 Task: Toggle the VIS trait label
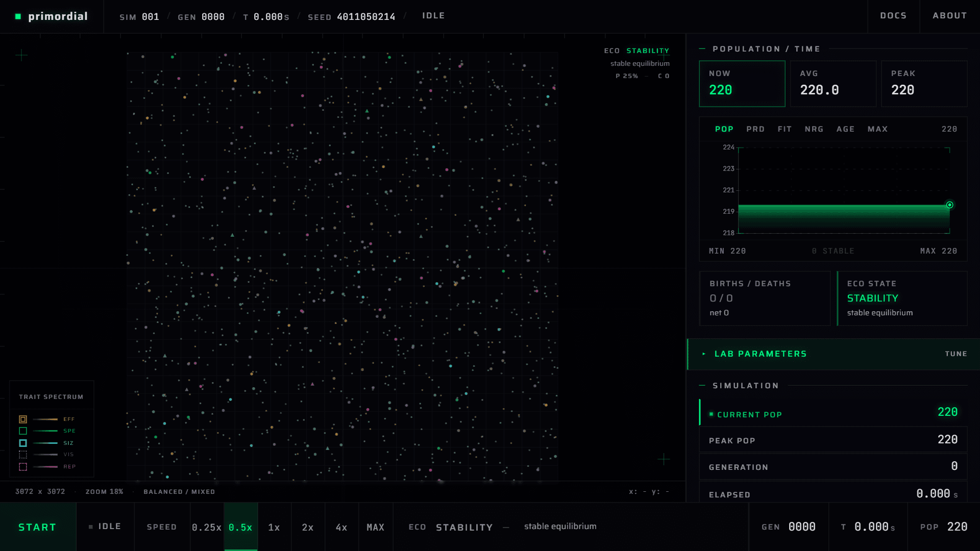[x=68, y=455]
